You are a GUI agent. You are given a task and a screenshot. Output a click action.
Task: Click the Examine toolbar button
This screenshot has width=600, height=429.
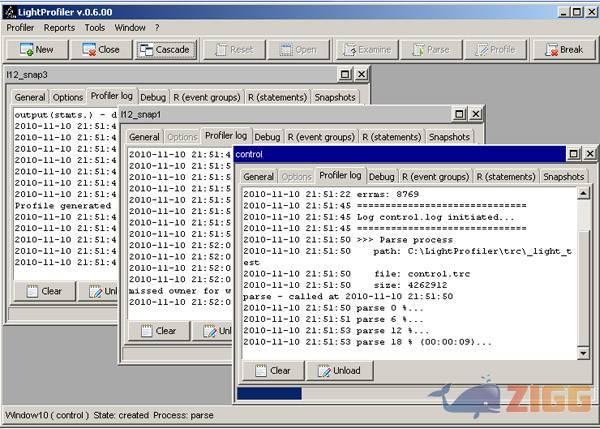[x=365, y=49]
